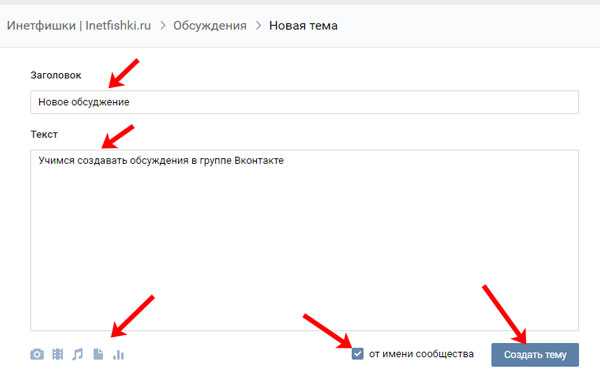Click the 'Создать тему' button

pos(535,355)
